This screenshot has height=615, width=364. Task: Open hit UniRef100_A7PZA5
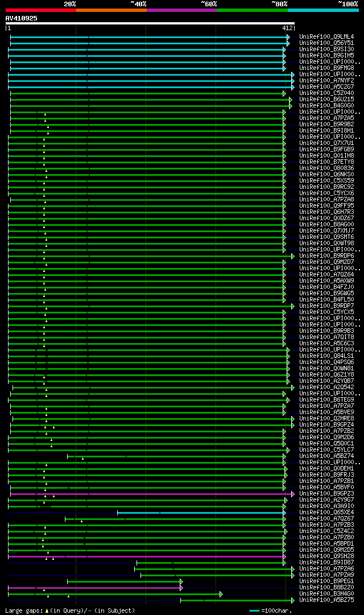point(326,118)
